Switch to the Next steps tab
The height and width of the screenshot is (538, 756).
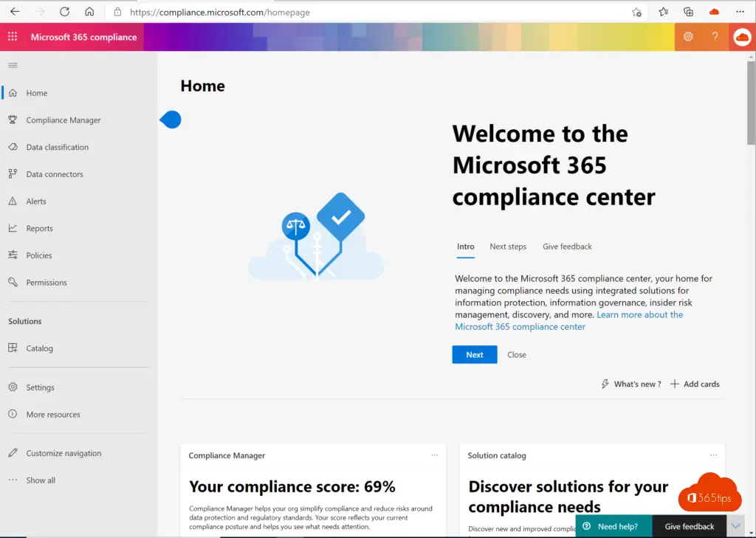coord(508,246)
